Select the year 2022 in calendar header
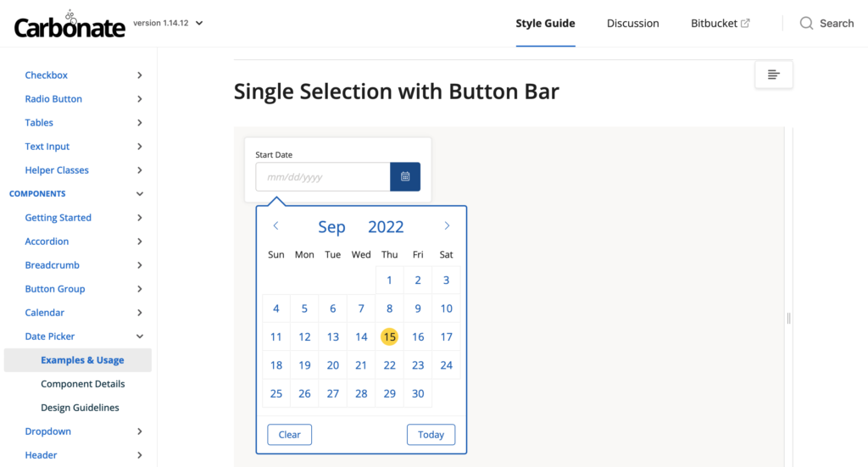 point(386,226)
